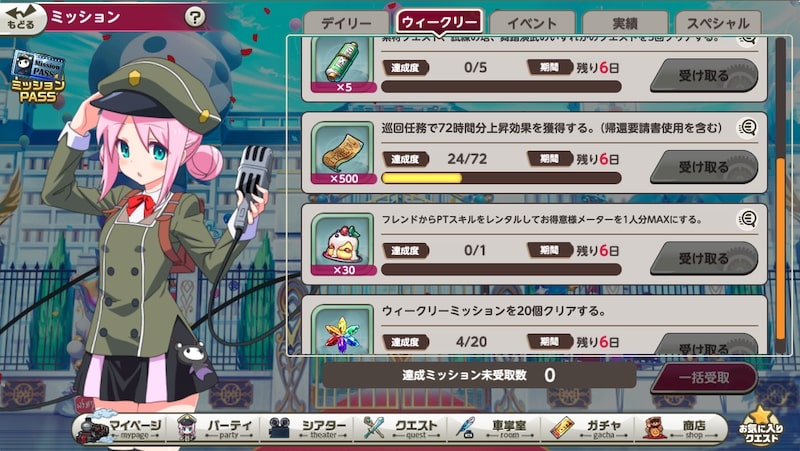Screen dimensions: 800x451
Task: Click 受け取る for the 0/1 mission
Action: click(704, 258)
